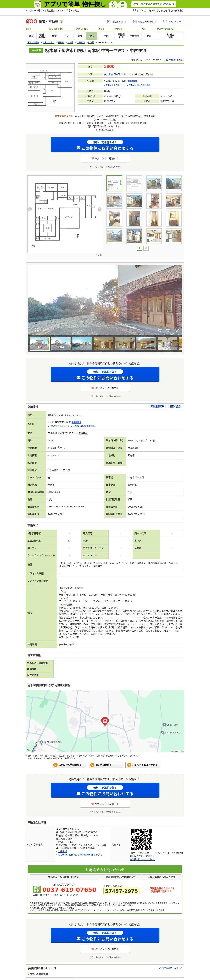This screenshot has height=980, width=210.
Task: Select the 駐車場 panorama thumbnail
Action: click(61, 343)
